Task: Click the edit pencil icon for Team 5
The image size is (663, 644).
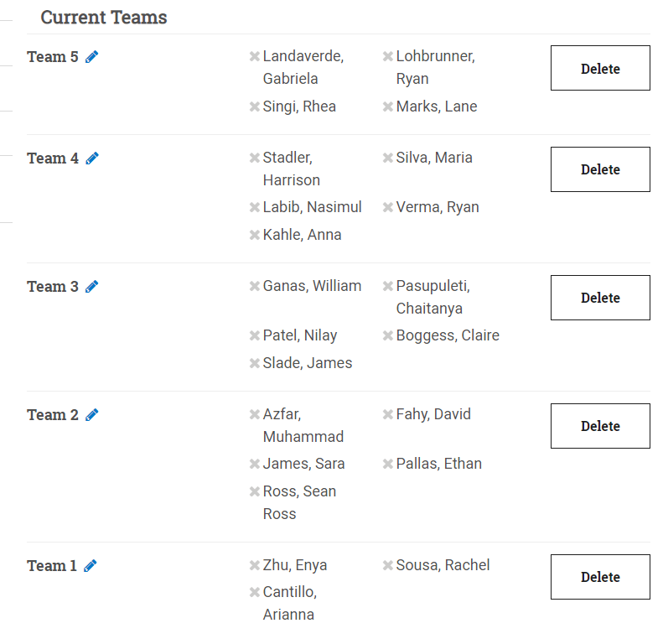Action: point(92,57)
